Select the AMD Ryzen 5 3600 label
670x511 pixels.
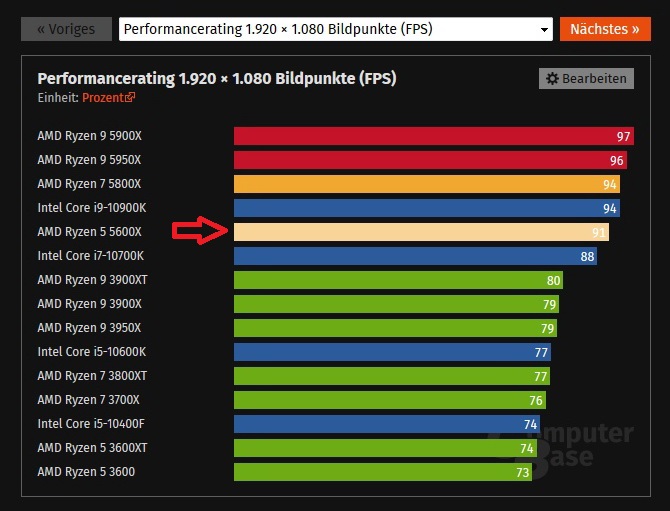click(86, 472)
